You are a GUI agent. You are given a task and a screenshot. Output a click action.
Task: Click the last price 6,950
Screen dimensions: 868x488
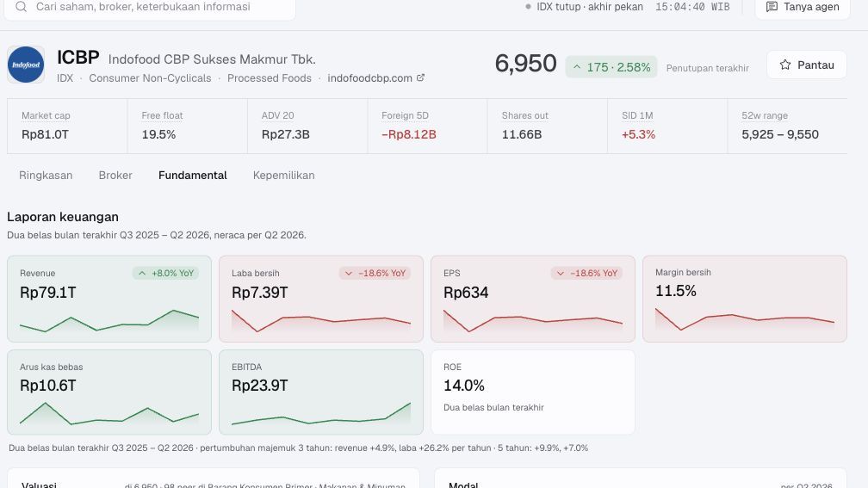(x=525, y=64)
